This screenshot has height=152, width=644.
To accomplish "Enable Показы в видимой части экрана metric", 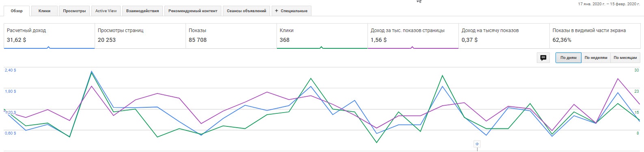I will click(595, 36).
